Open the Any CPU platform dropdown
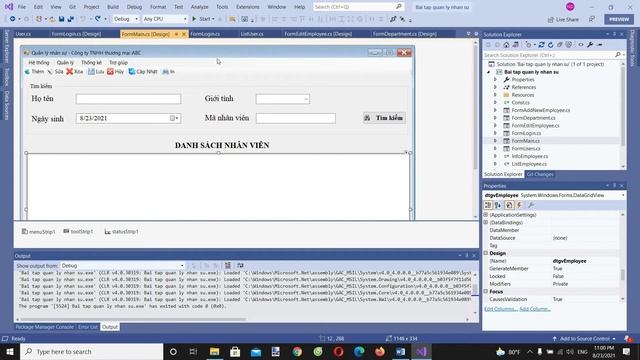Image resolution: width=640 pixels, height=360 pixels. (x=165, y=19)
